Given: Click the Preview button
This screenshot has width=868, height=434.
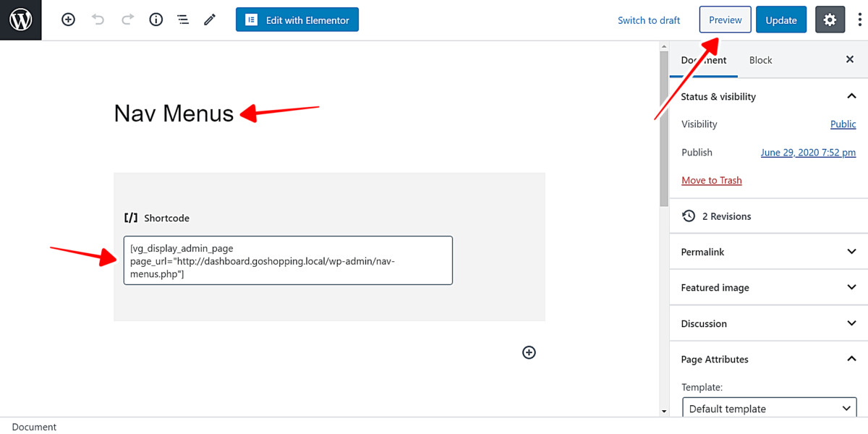Looking at the screenshot, I should point(725,20).
